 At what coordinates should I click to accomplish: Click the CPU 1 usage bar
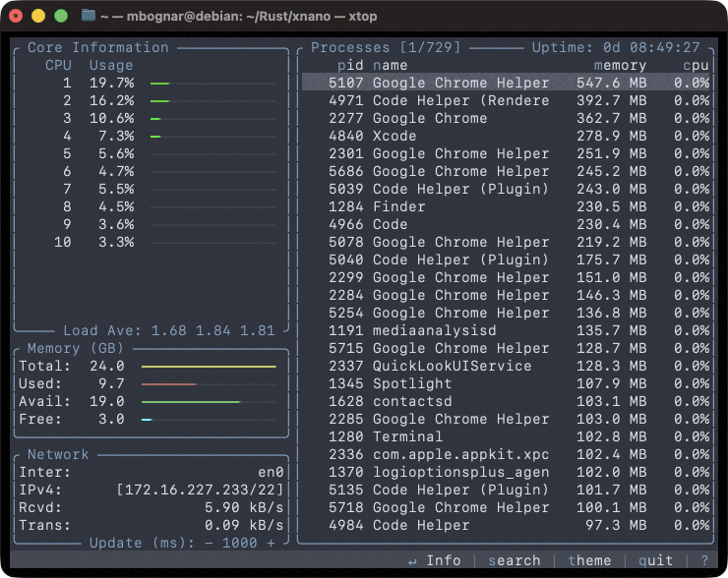click(213, 84)
